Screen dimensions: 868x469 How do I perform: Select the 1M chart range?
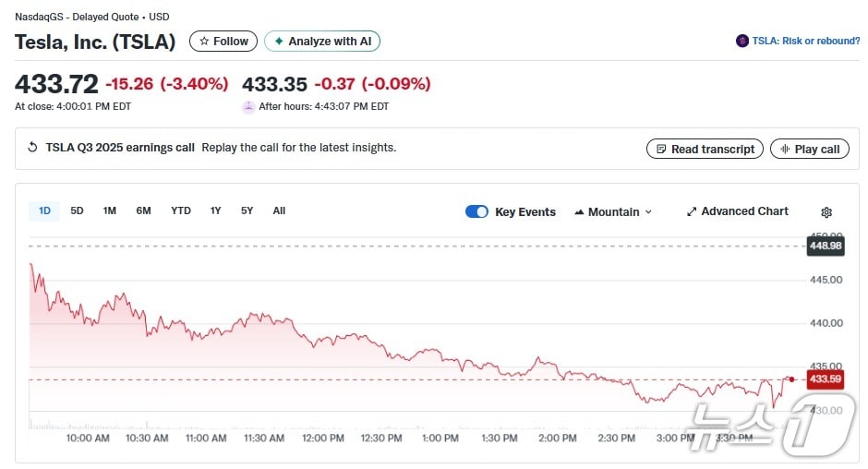[x=110, y=210]
